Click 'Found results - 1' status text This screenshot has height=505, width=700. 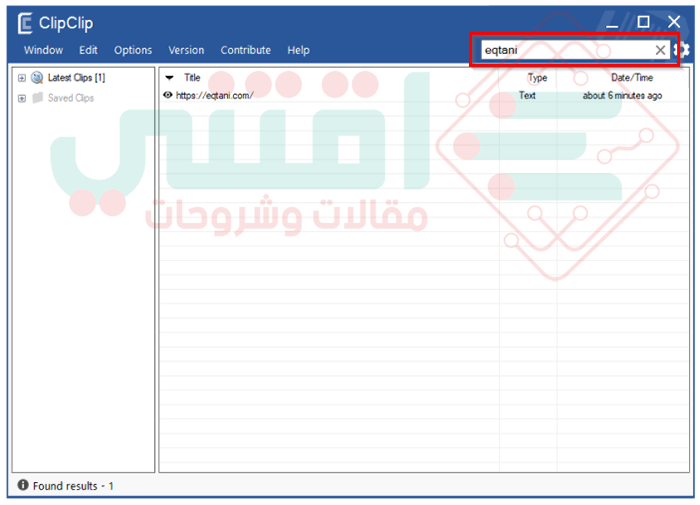coord(73,486)
